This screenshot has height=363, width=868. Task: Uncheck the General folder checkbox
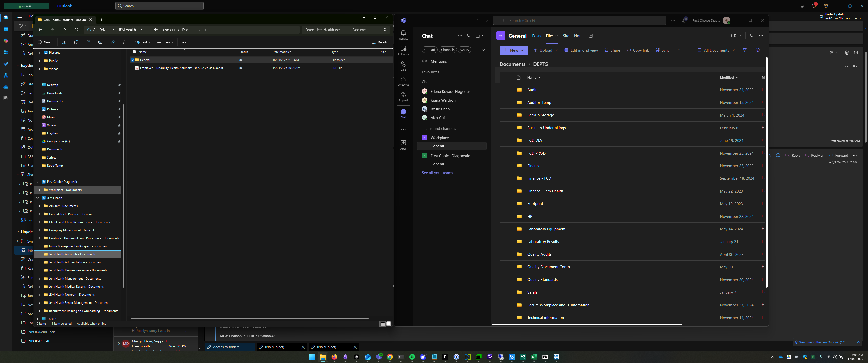(133, 60)
